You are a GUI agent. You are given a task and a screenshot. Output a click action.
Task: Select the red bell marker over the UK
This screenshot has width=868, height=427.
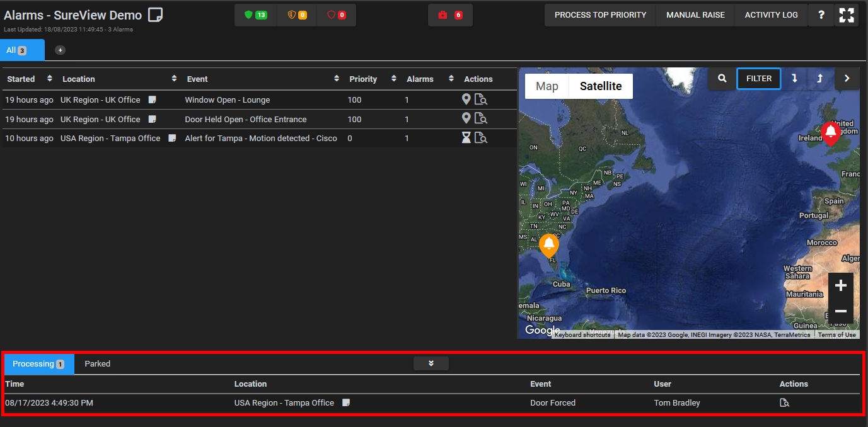tap(831, 133)
